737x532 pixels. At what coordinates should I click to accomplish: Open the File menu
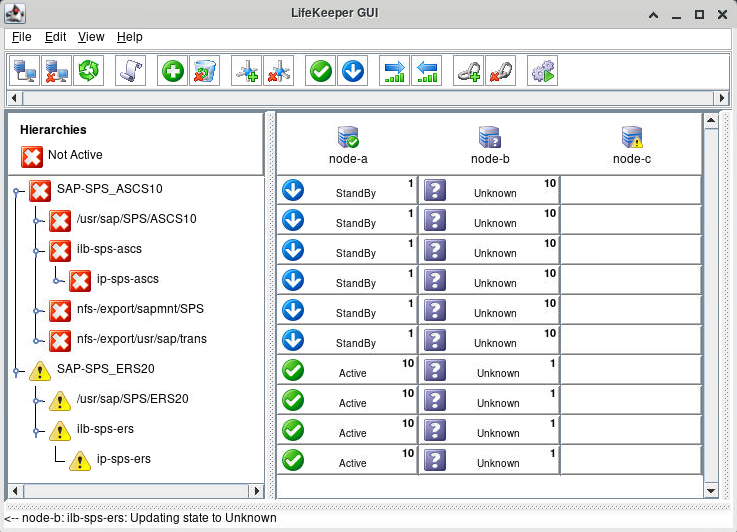click(22, 37)
